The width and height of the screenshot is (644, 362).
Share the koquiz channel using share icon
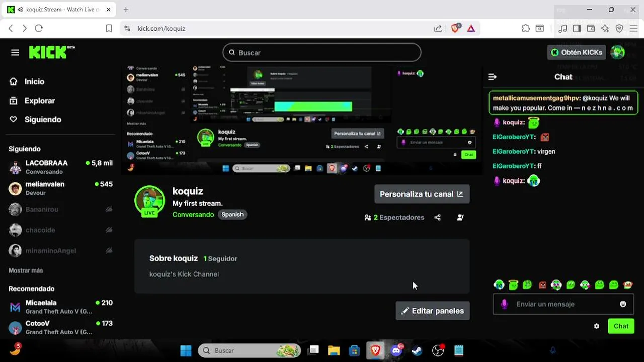tap(437, 217)
